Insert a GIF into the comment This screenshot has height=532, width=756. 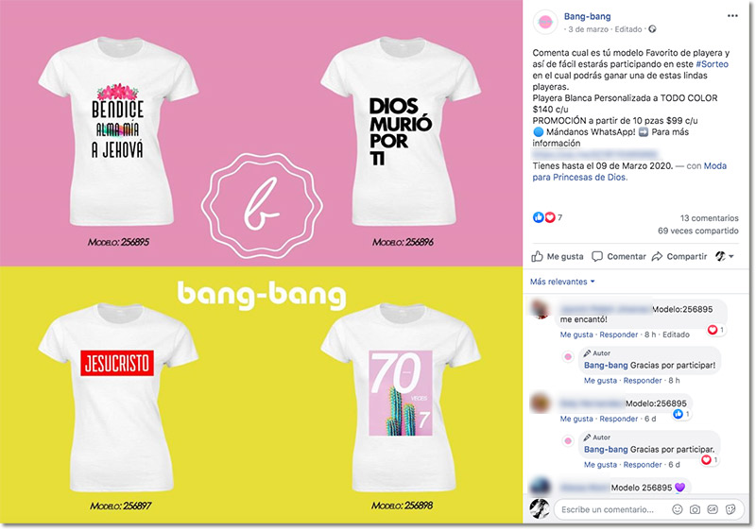tap(713, 509)
